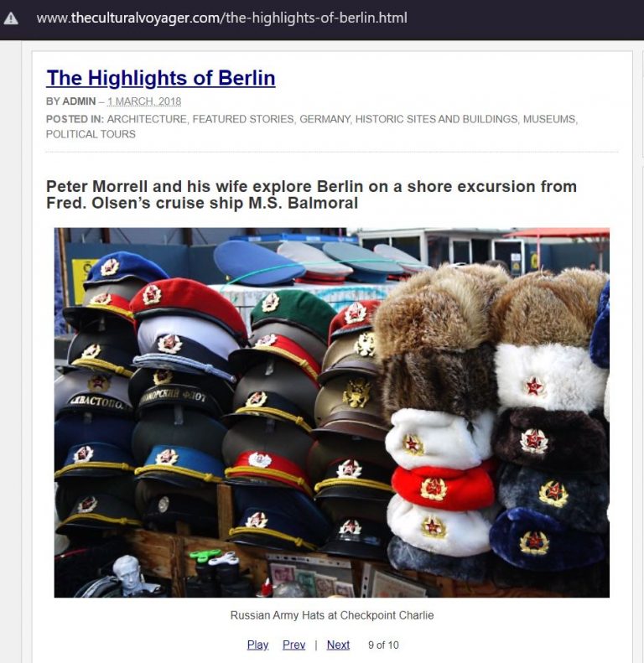Image resolution: width=644 pixels, height=663 pixels.
Task: Open Historic Sites and Buildings category
Action: coord(436,119)
